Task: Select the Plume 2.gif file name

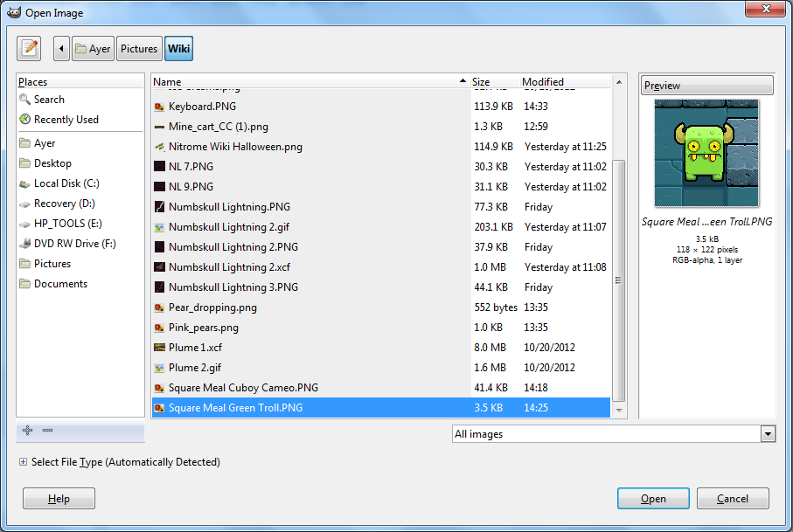Action: [195, 368]
